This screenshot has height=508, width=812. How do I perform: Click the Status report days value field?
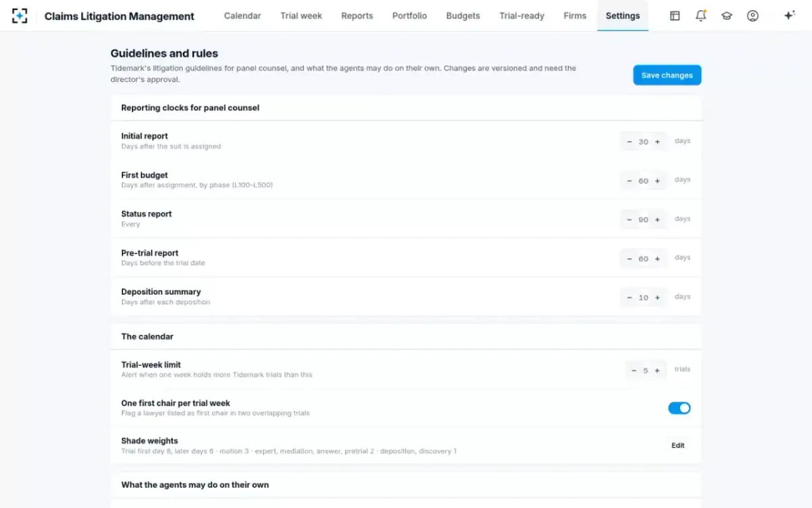click(643, 219)
